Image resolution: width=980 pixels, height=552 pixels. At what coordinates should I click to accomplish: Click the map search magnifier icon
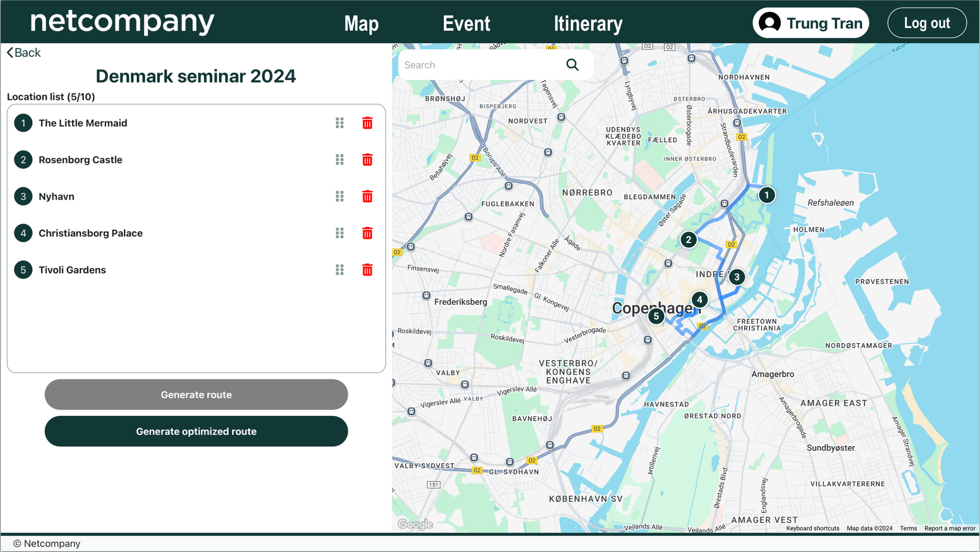[572, 65]
